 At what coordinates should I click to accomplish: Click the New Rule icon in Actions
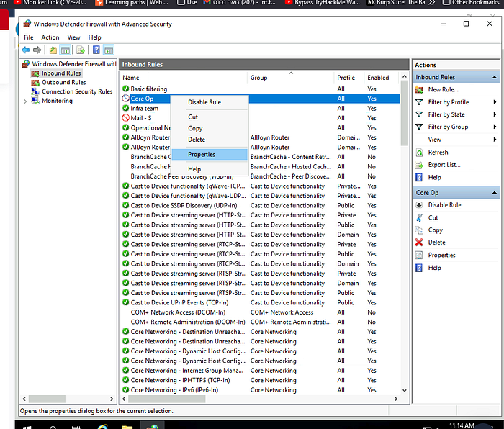[419, 90]
